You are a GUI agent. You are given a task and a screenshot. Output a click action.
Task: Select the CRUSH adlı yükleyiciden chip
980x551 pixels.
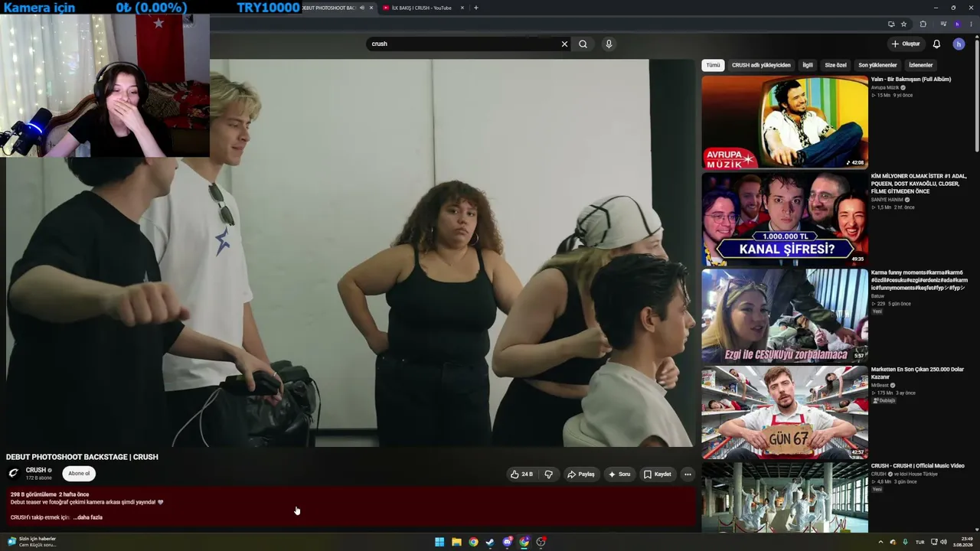click(x=761, y=65)
